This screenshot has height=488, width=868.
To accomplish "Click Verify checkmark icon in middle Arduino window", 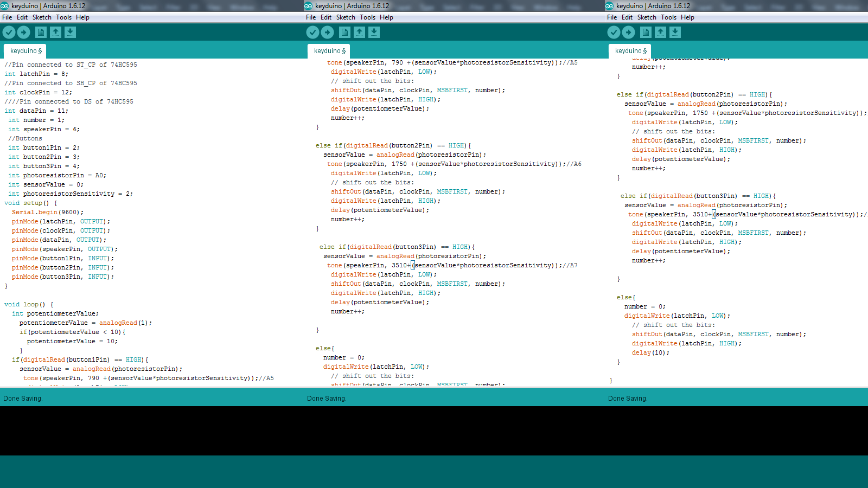I will click(312, 32).
